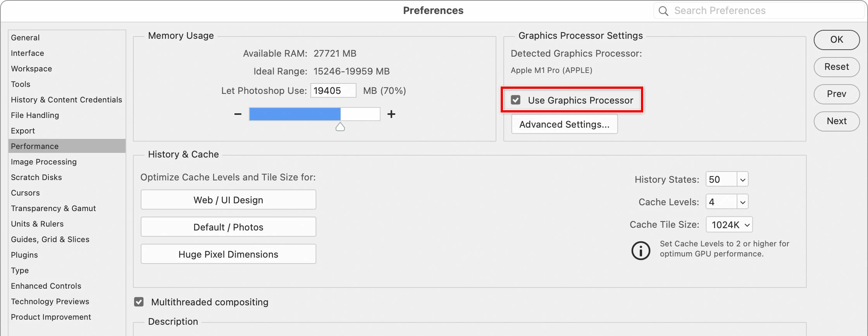This screenshot has height=336, width=868.
Task: Click the minus icon beside memory slider
Action: click(x=238, y=114)
